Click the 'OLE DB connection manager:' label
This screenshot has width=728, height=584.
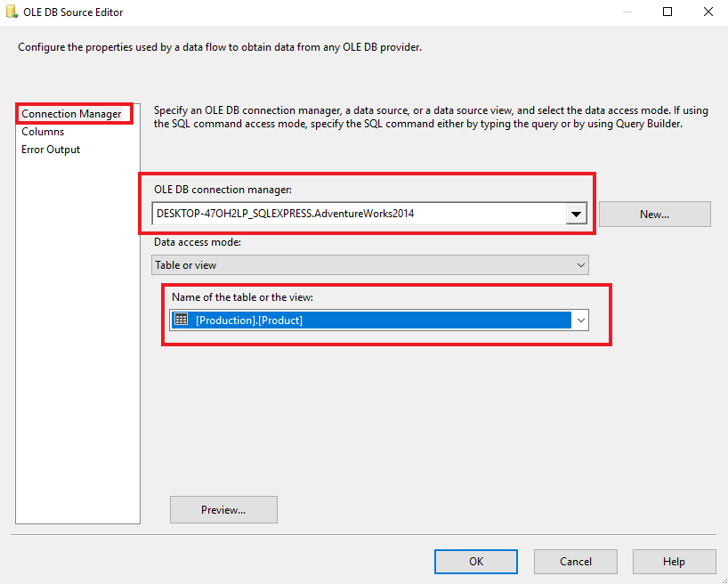222,190
